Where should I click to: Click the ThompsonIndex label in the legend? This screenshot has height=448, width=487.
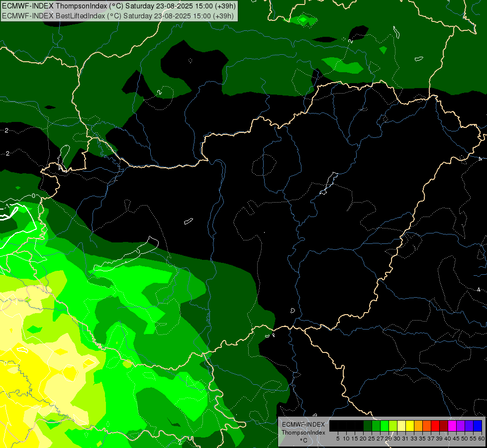[x=303, y=433]
